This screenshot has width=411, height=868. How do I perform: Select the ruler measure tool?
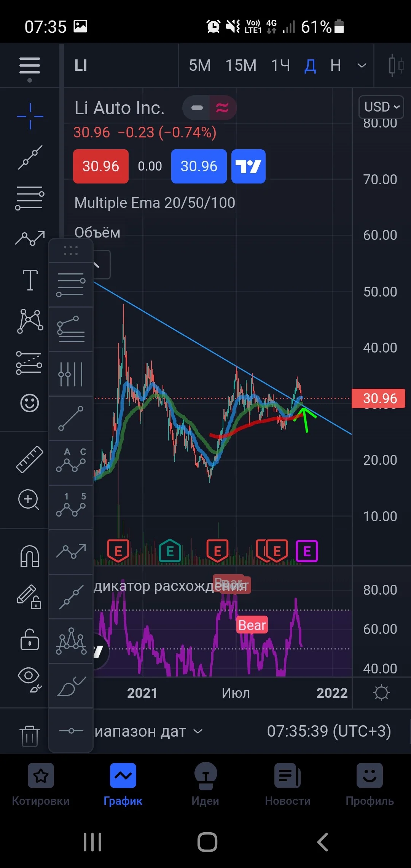pos(30,460)
